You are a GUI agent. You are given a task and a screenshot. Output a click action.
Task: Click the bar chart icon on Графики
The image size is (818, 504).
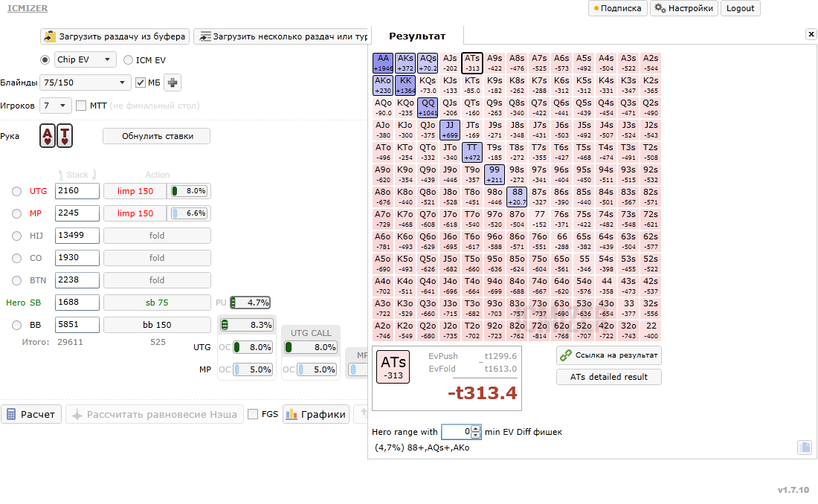click(292, 414)
